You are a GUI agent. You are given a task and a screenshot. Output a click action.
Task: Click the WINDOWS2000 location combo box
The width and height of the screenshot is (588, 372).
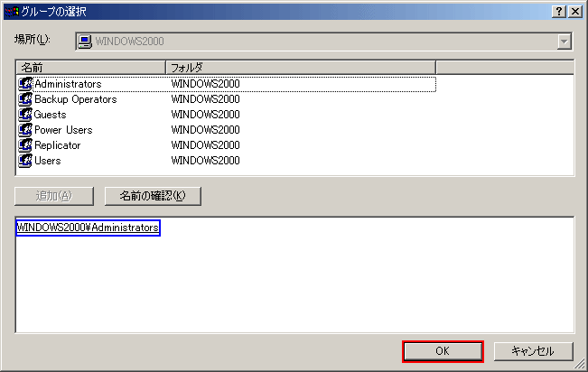(x=323, y=42)
